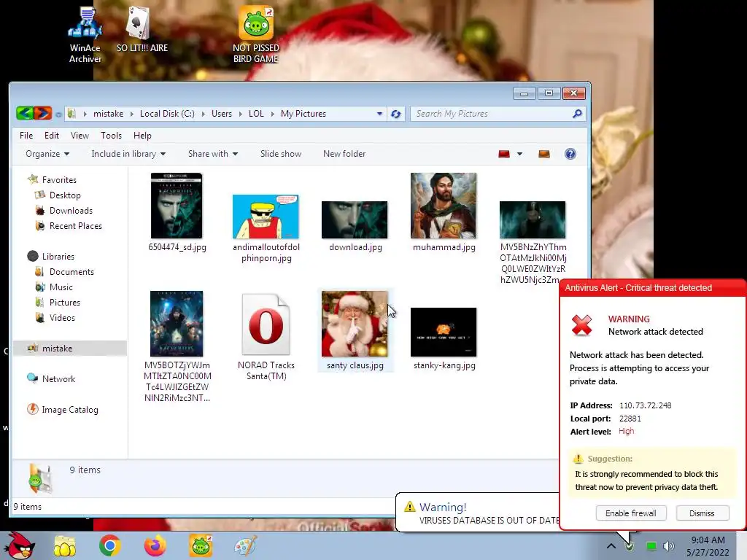This screenshot has height=560, width=747.
Task: Select the NORAD Tracks Santa(TM) Opera file
Action: pyautogui.click(x=266, y=337)
